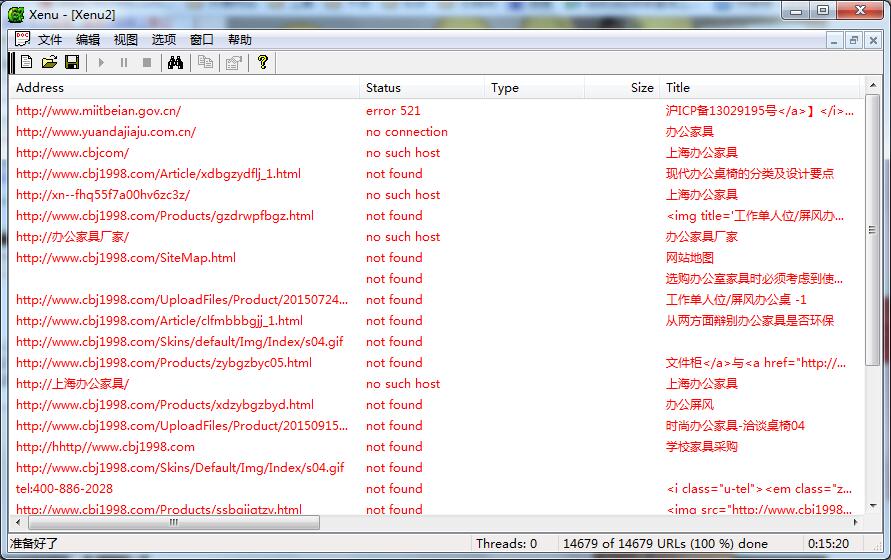891x560 pixels.
Task: Select row http://www.cbjcom/
Action: pyautogui.click(x=435, y=153)
